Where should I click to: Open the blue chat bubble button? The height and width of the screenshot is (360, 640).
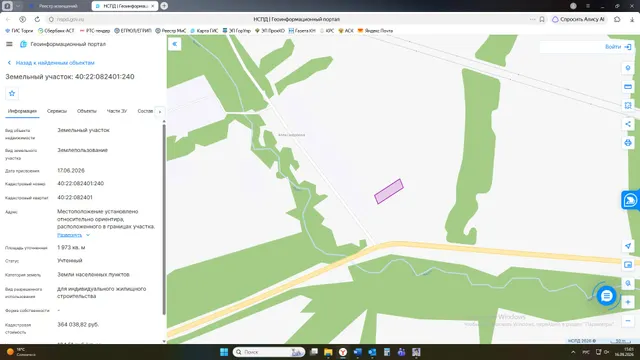click(x=607, y=296)
